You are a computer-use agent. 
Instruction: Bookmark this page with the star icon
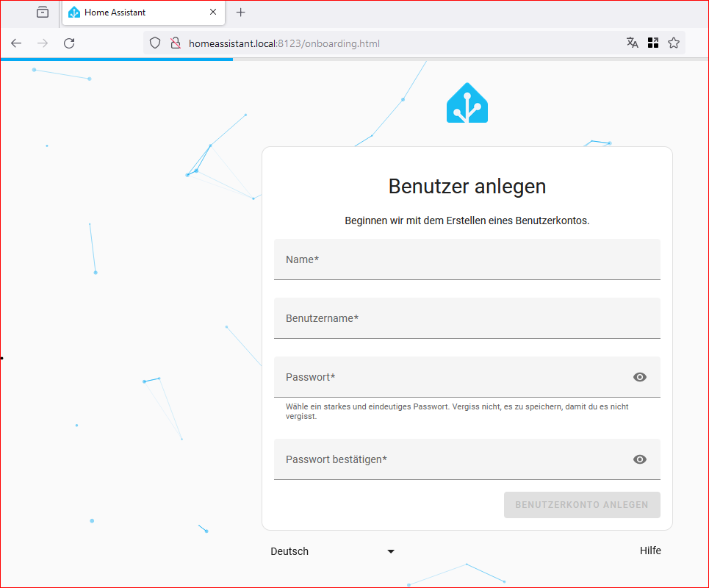click(674, 43)
